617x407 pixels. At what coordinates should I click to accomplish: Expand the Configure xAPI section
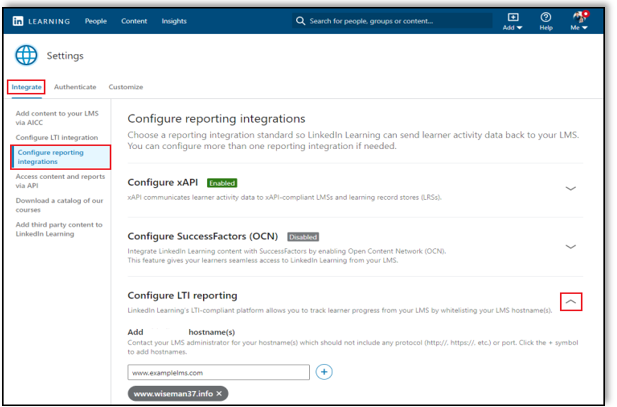tap(571, 188)
